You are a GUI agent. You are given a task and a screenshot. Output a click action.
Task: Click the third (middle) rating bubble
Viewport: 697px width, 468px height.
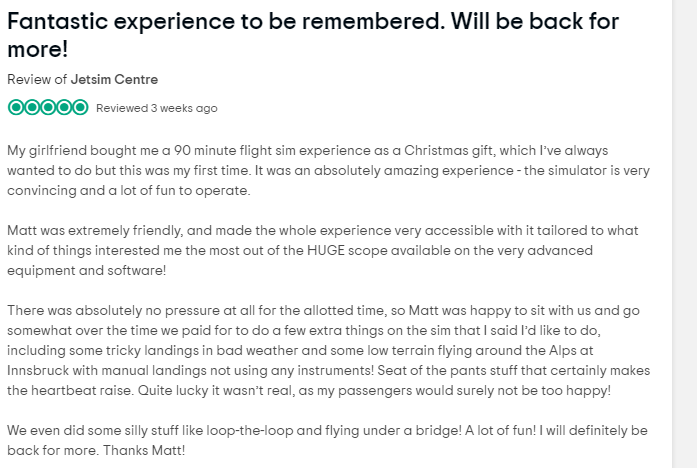(48, 108)
